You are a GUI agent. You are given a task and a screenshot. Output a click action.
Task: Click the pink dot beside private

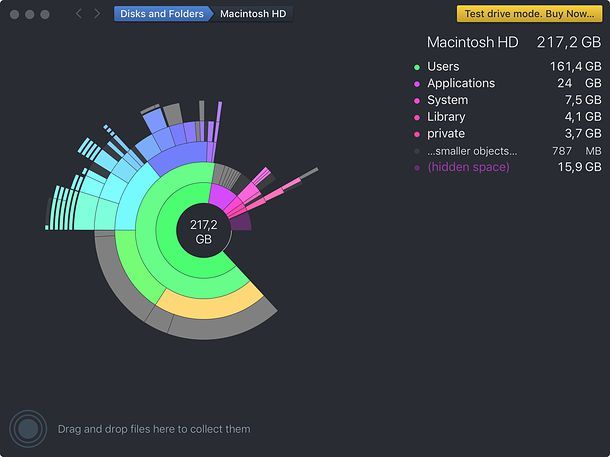[x=417, y=134]
